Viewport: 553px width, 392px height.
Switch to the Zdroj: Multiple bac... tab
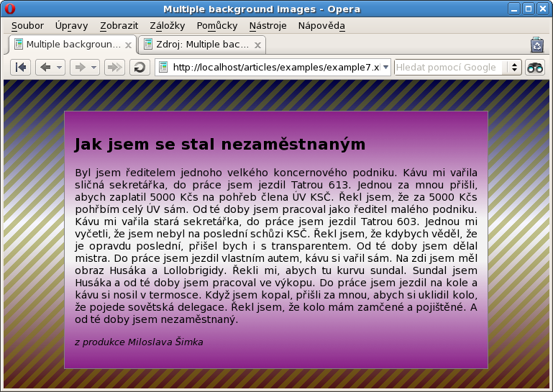pyautogui.click(x=202, y=45)
